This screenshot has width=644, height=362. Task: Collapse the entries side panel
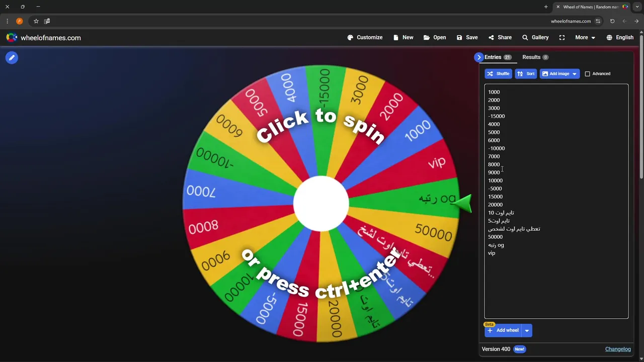[478, 57]
